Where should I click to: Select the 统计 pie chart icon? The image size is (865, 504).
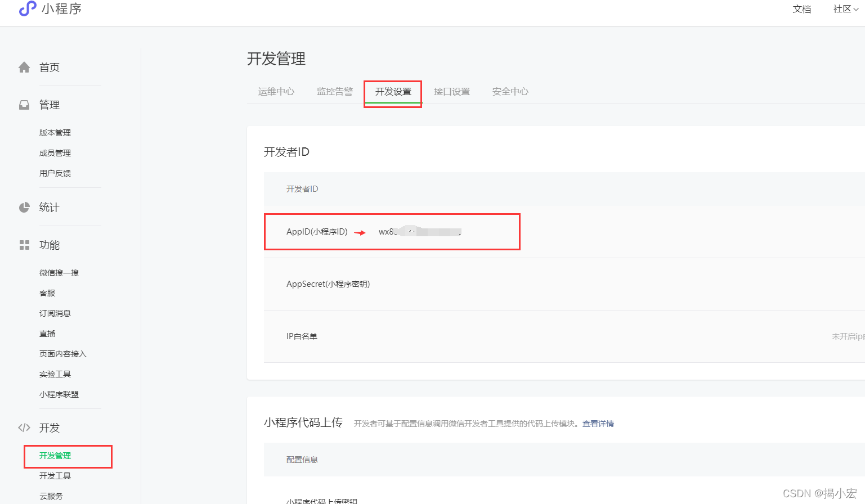pyautogui.click(x=24, y=206)
